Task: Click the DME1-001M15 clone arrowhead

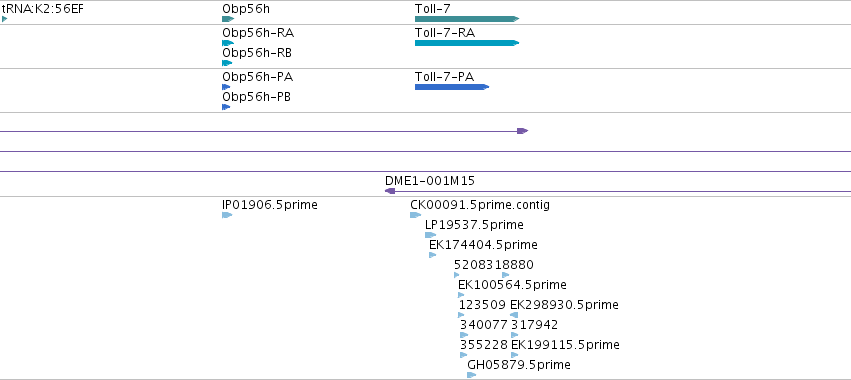Action: point(390,191)
